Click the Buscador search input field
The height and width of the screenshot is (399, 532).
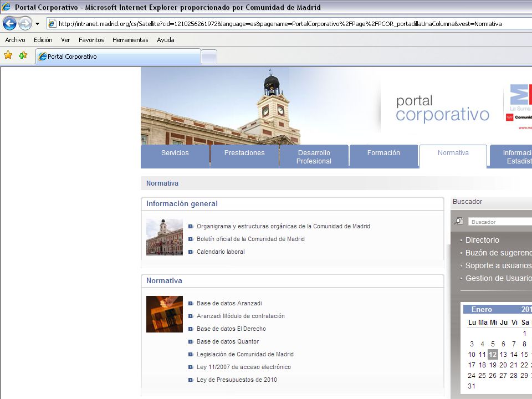pos(500,222)
